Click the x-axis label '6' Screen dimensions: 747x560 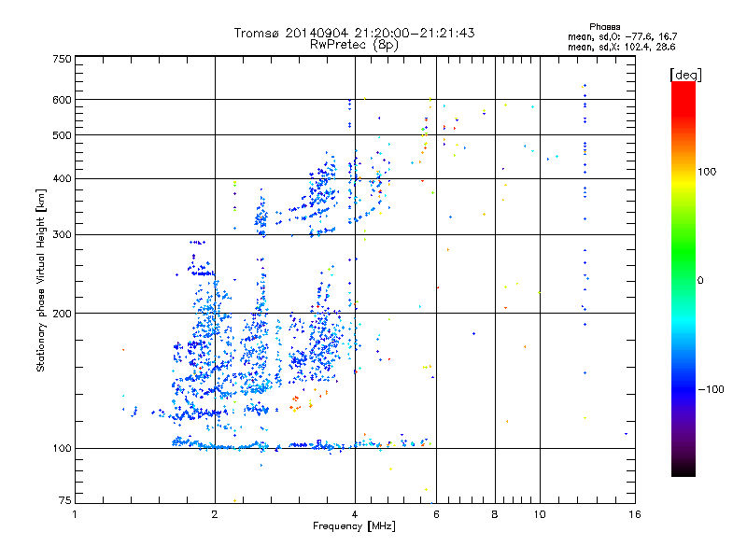(x=436, y=514)
